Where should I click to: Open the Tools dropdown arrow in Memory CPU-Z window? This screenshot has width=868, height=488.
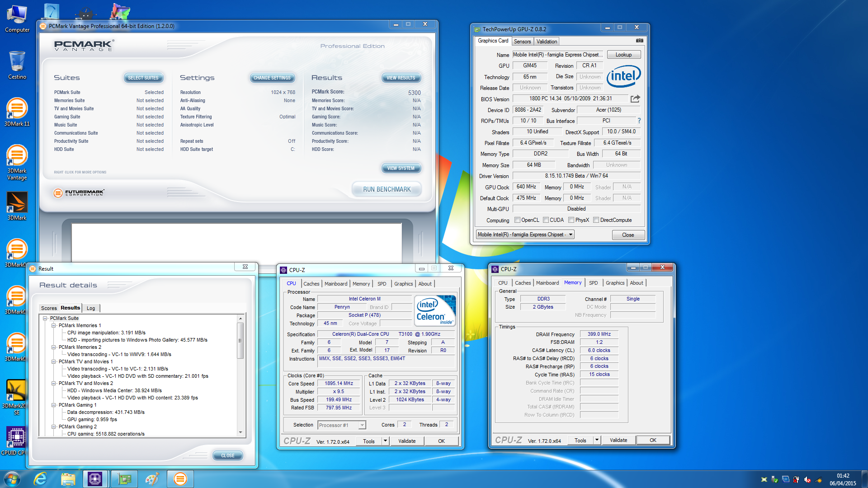coord(597,440)
